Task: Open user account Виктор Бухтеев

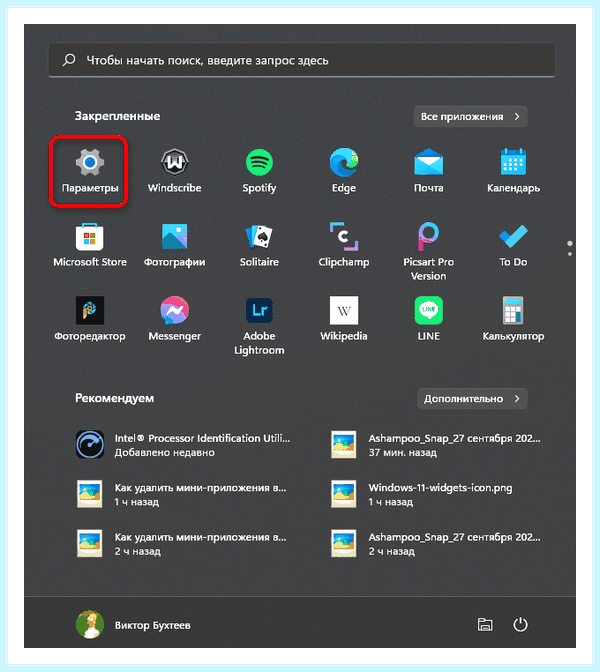Action: (133, 625)
